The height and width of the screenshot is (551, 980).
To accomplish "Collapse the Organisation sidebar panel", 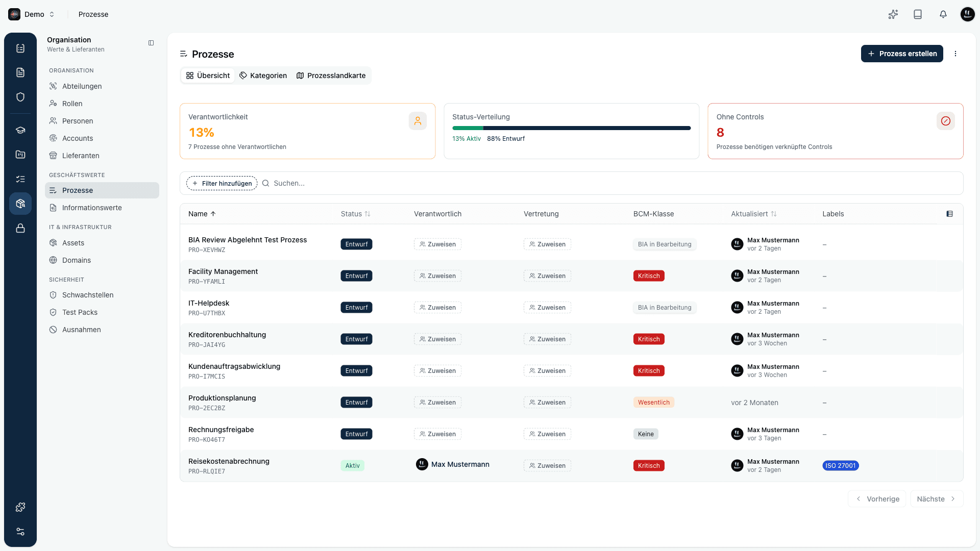I will (x=151, y=43).
